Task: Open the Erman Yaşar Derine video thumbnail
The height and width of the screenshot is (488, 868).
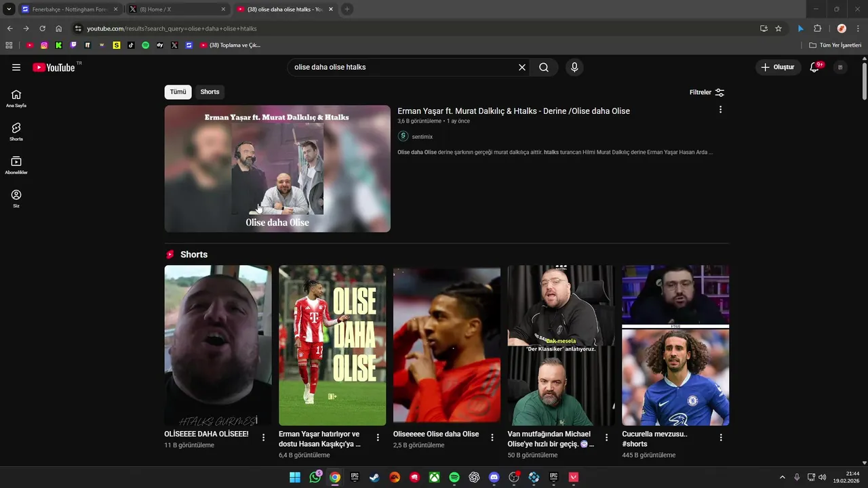Action: (x=277, y=169)
